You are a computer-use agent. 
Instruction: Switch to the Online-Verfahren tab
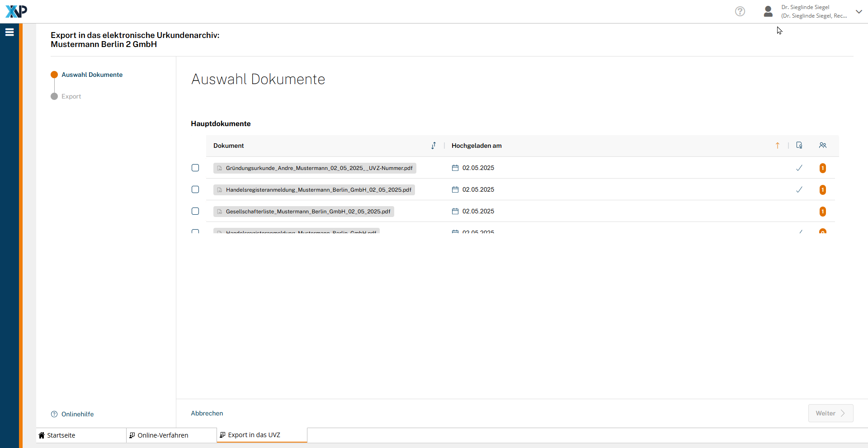point(163,435)
